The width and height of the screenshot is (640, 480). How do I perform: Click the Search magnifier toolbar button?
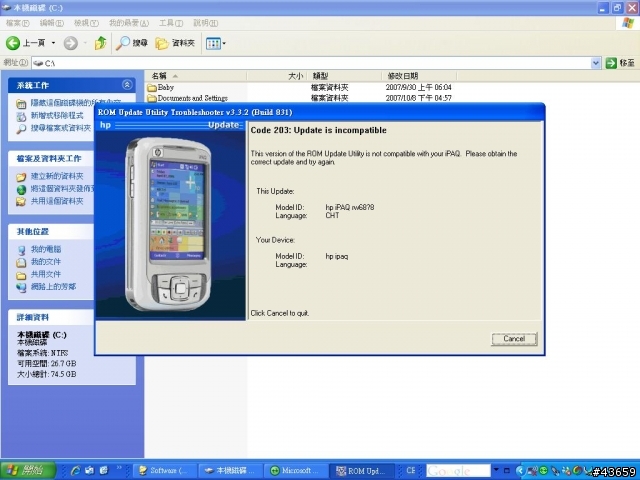[x=131, y=43]
